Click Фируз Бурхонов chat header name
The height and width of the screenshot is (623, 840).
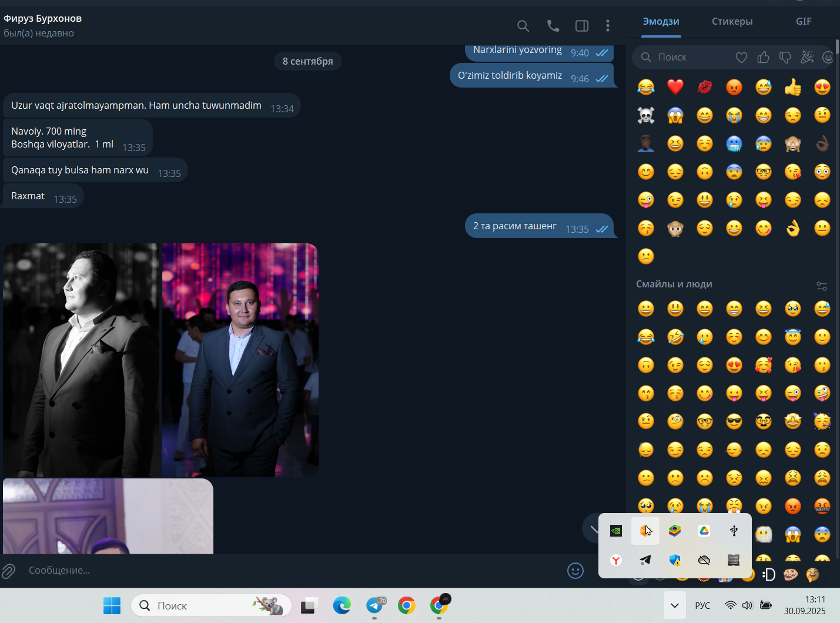[x=43, y=18]
